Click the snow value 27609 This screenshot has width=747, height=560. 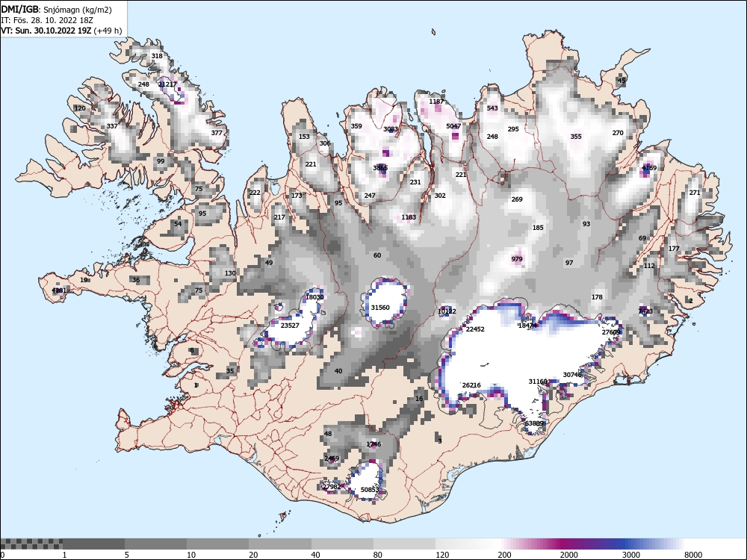[611, 332]
